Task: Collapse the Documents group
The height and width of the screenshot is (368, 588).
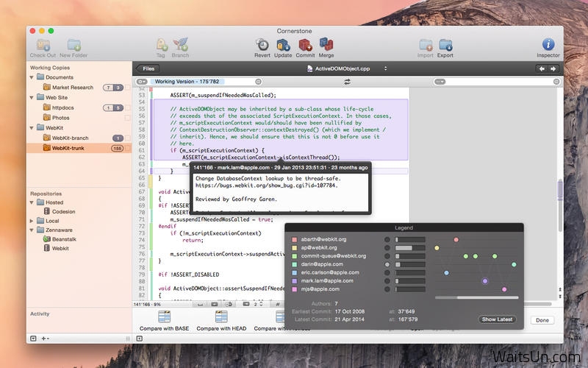Action: (32, 77)
